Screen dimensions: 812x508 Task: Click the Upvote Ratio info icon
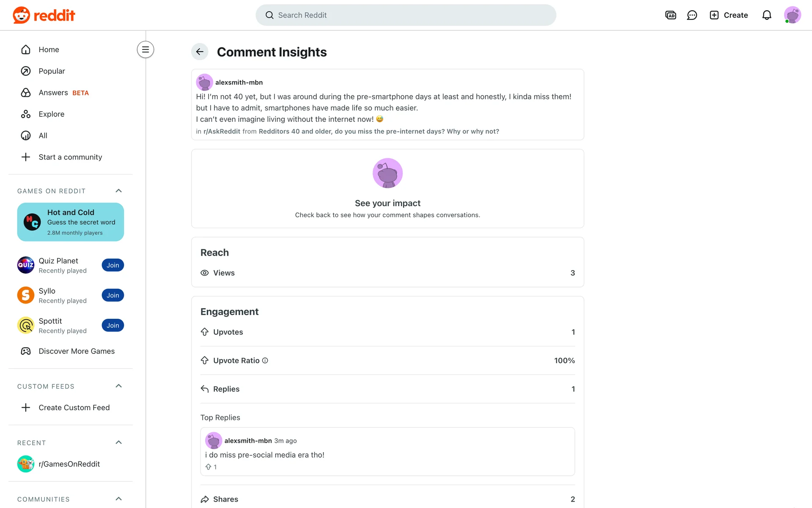point(265,360)
